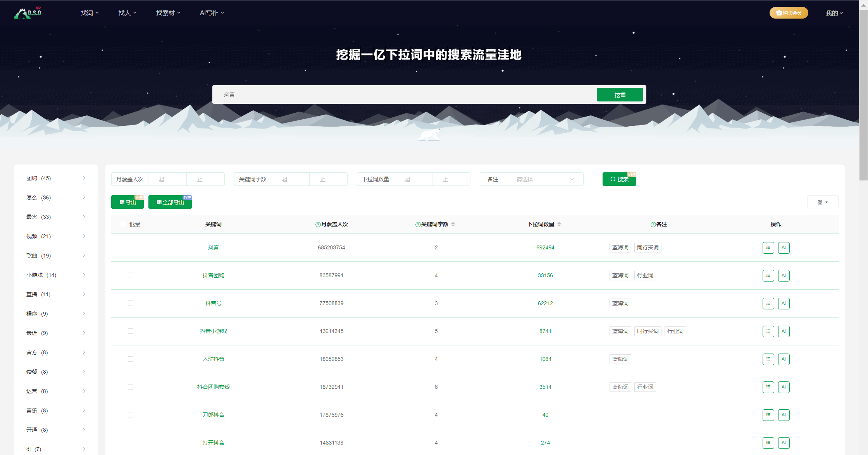The width and height of the screenshot is (868, 455).
Task: Click the AI icon for 刀郎抖音 row
Action: [784, 415]
